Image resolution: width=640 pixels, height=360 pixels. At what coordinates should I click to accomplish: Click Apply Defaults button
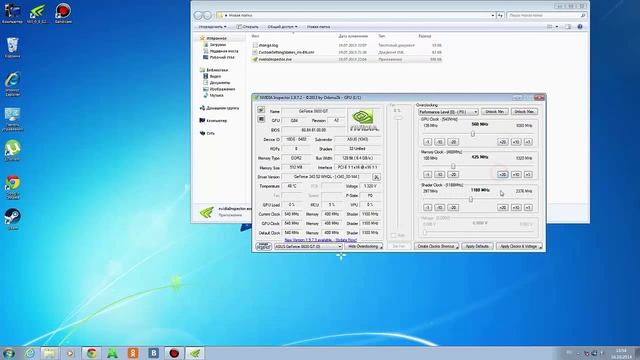(x=477, y=247)
